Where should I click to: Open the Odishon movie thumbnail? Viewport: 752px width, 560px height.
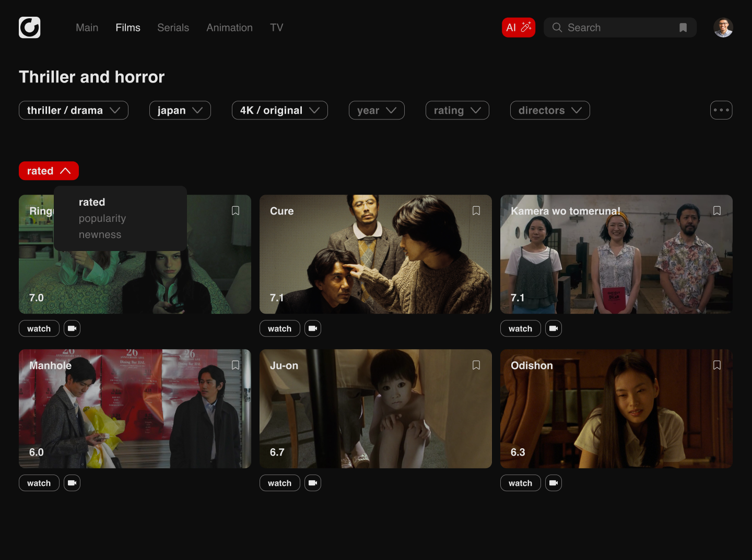click(x=616, y=409)
